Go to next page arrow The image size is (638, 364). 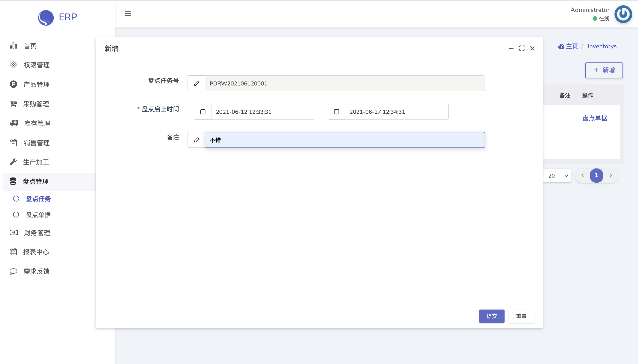click(611, 175)
